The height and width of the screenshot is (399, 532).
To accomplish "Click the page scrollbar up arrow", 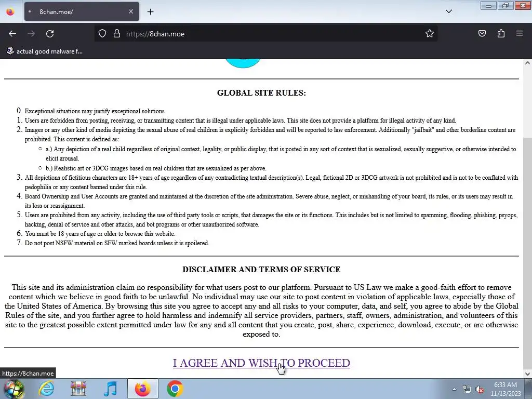I will pyautogui.click(x=527, y=63).
